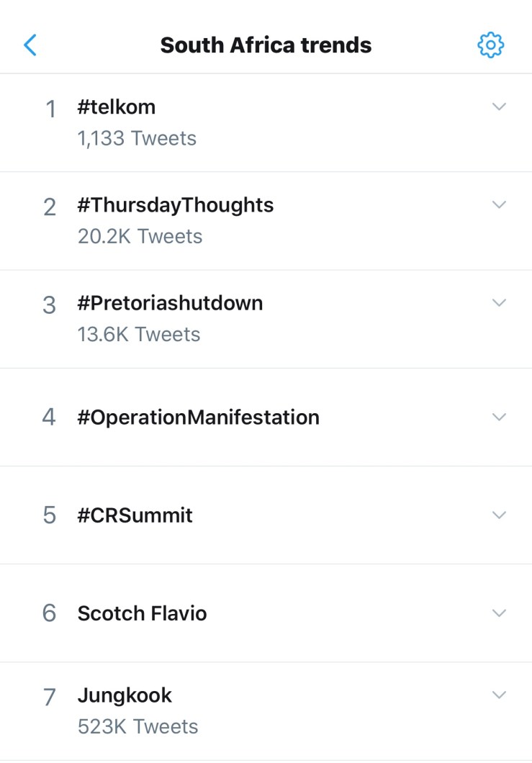Select the 523K Tweets count
This screenshot has width=532, height=763.
tap(137, 726)
